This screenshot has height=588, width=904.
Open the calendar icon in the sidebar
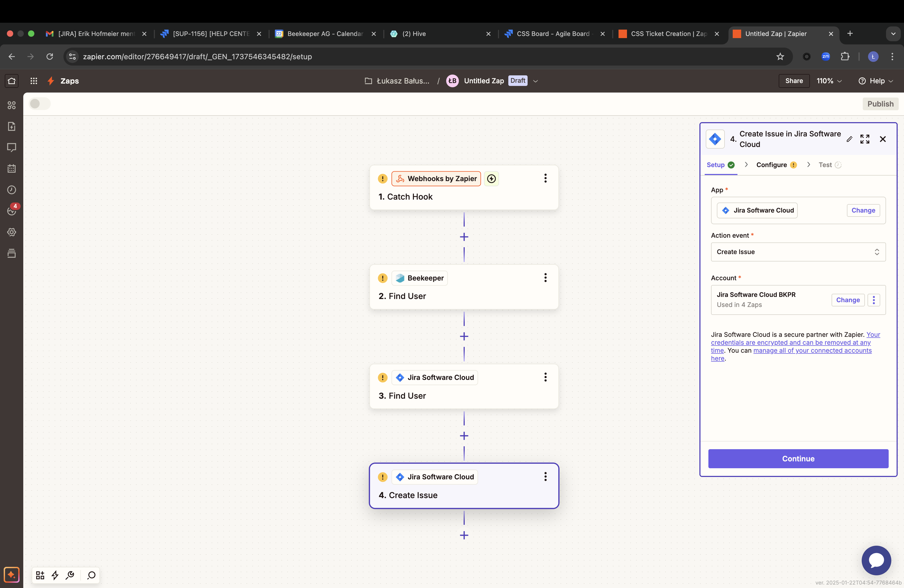(x=12, y=169)
